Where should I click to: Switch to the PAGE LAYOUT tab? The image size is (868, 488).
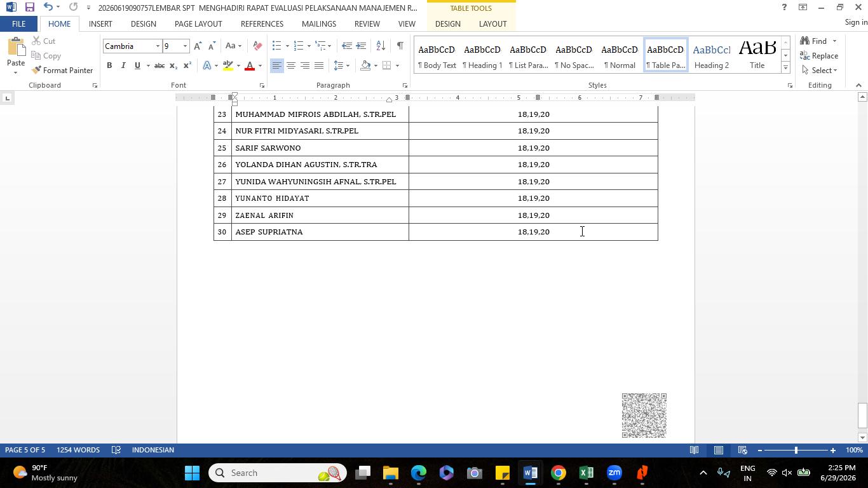198,24
